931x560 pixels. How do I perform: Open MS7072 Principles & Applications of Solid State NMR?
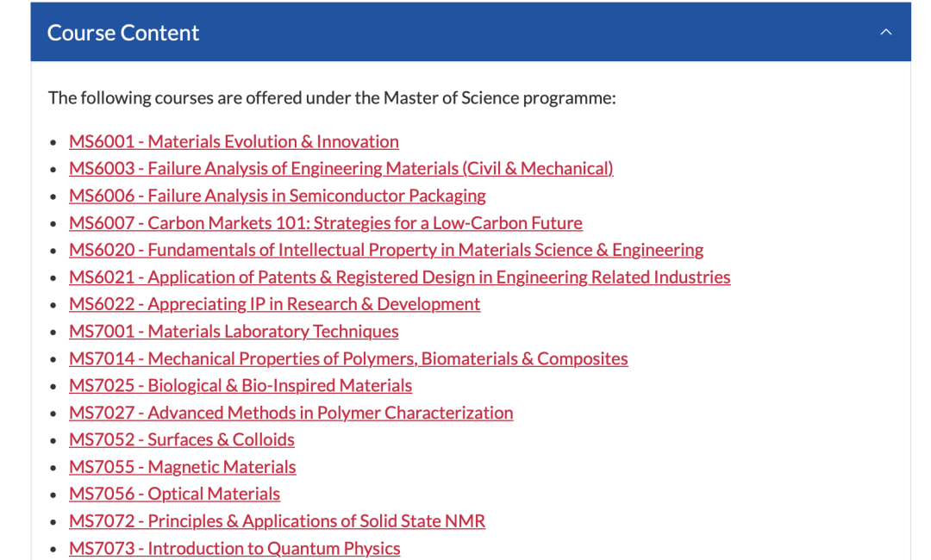277,521
